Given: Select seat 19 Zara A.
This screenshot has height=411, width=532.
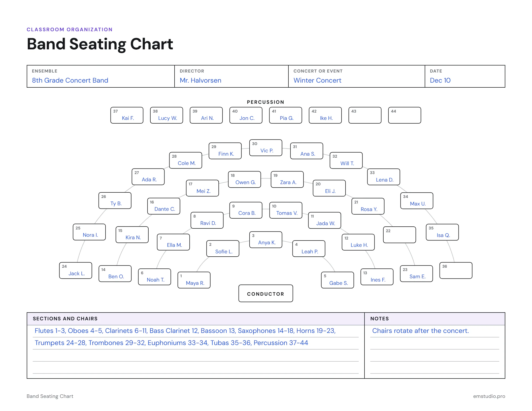Looking at the screenshot, I should tap(287, 180).
